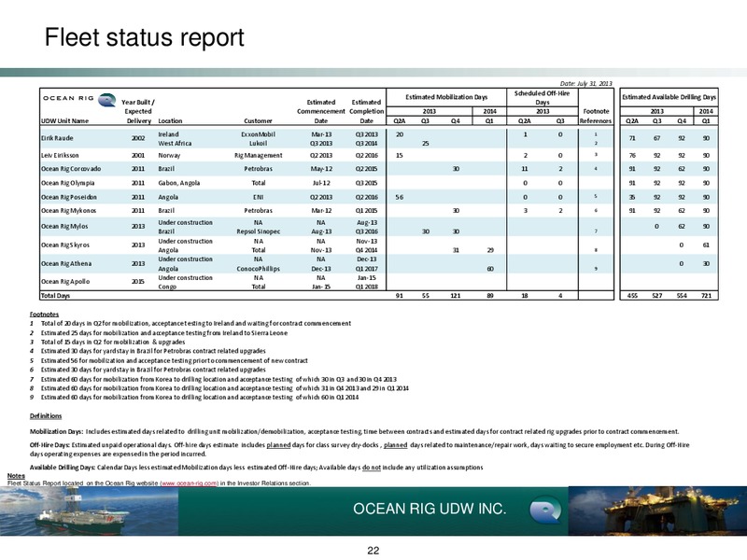Select the 'Eirik Raude' unit name
The height and width of the screenshot is (560, 747).
[x=57, y=138]
